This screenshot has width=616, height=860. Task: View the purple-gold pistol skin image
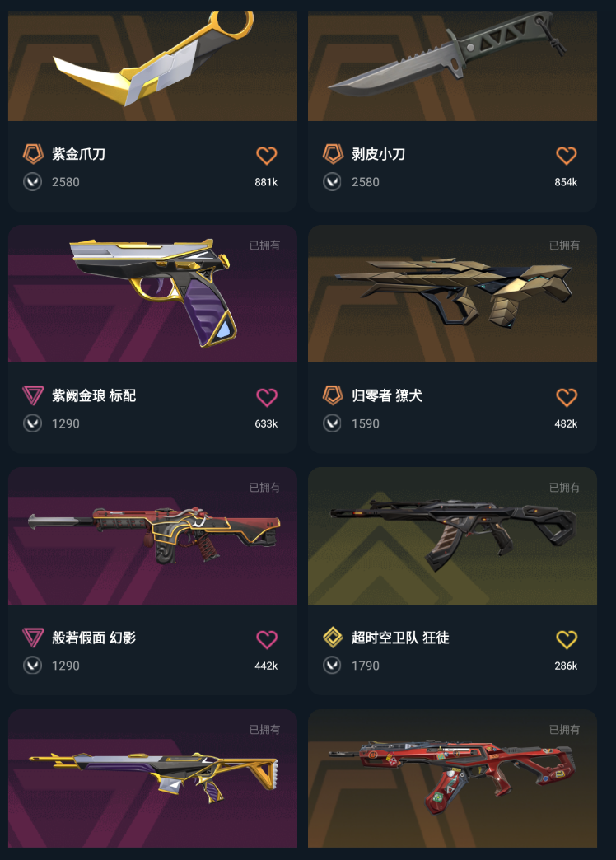(x=152, y=294)
